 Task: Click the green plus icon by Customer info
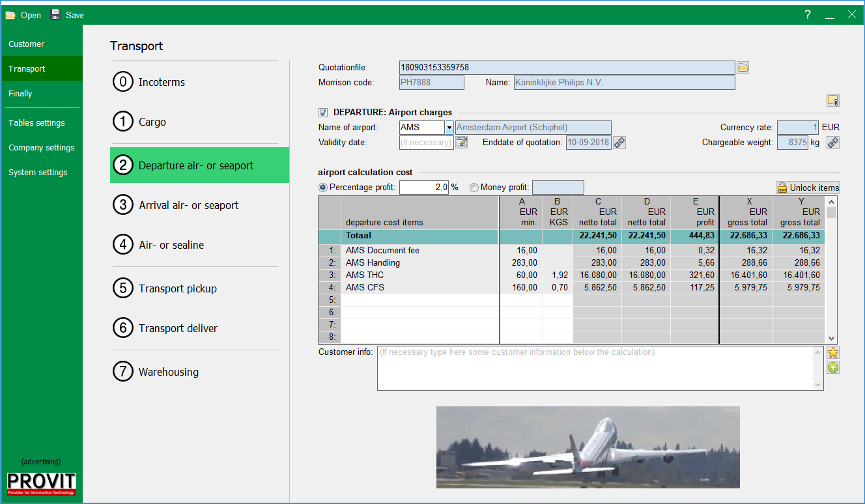833,367
